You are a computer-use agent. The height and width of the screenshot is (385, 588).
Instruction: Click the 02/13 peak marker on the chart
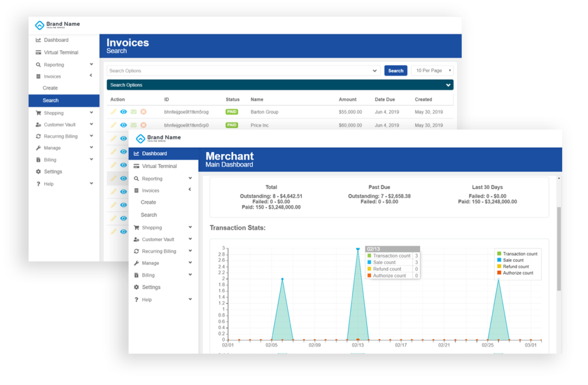358,249
